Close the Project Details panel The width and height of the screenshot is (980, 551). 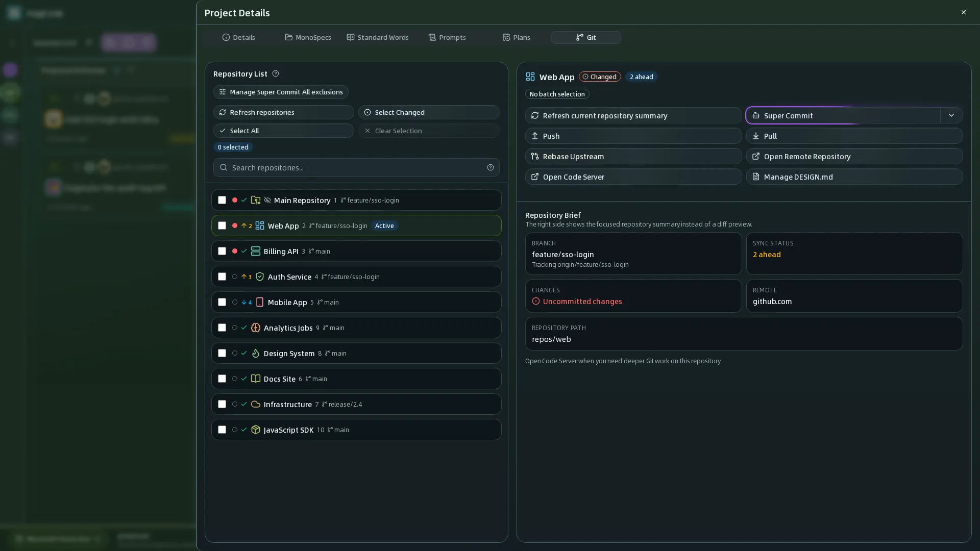coord(964,12)
